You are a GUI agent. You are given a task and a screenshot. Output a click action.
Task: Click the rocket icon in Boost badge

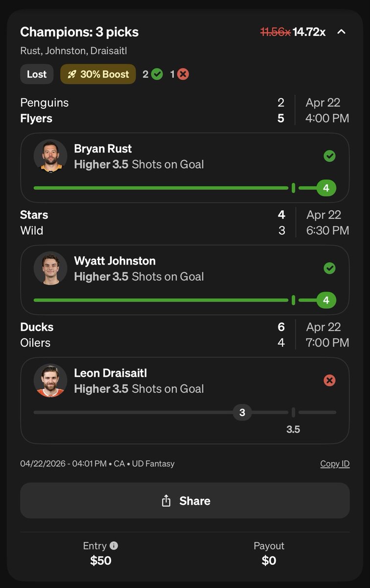click(x=72, y=74)
